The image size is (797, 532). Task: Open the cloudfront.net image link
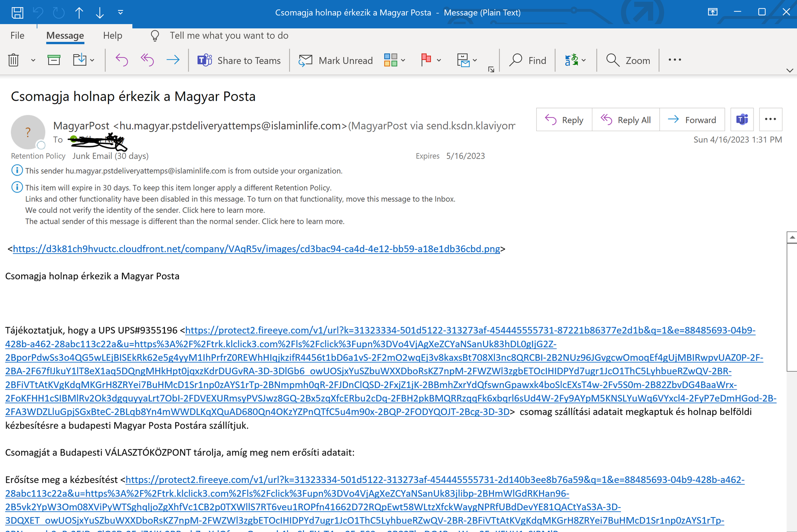256,249
